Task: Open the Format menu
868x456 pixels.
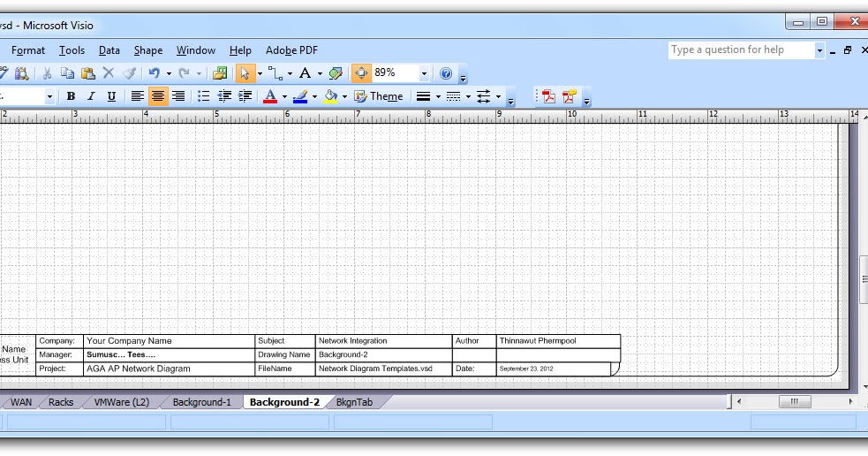Action: click(28, 50)
